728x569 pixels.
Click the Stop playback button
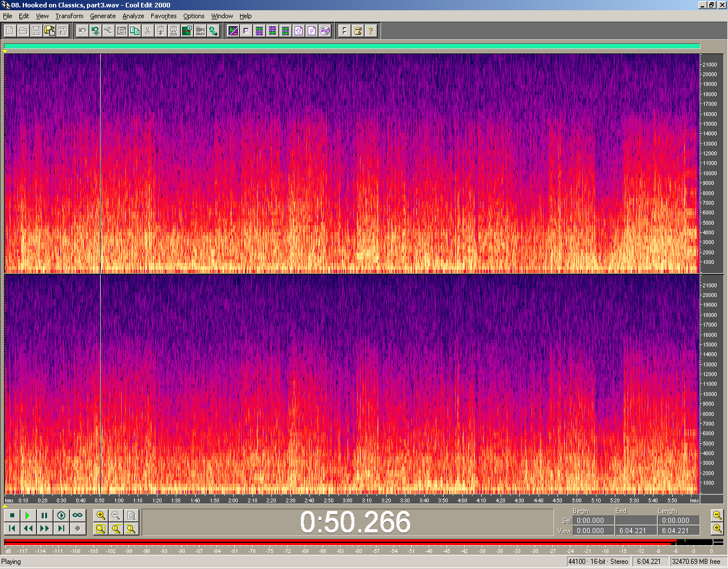[12, 516]
